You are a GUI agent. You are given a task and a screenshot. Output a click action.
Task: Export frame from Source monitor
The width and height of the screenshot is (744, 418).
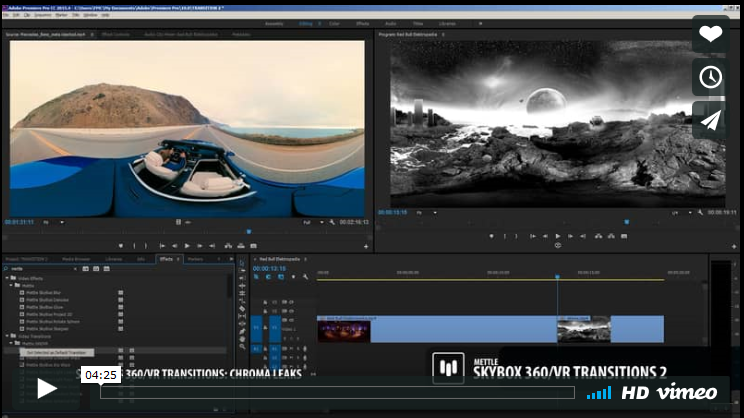click(254, 246)
